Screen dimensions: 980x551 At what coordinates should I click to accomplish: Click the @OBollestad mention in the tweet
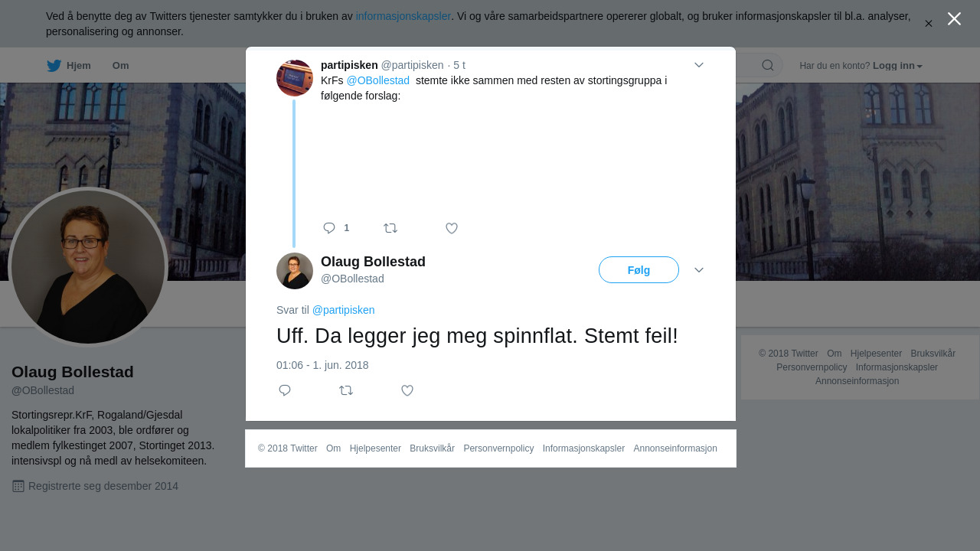pyautogui.click(x=377, y=80)
